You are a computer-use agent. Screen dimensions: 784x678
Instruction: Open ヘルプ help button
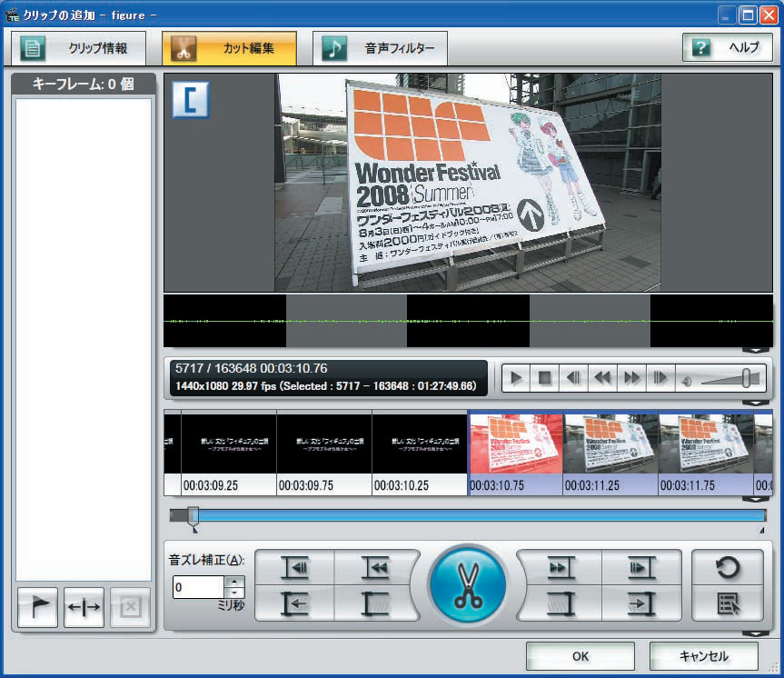click(728, 47)
